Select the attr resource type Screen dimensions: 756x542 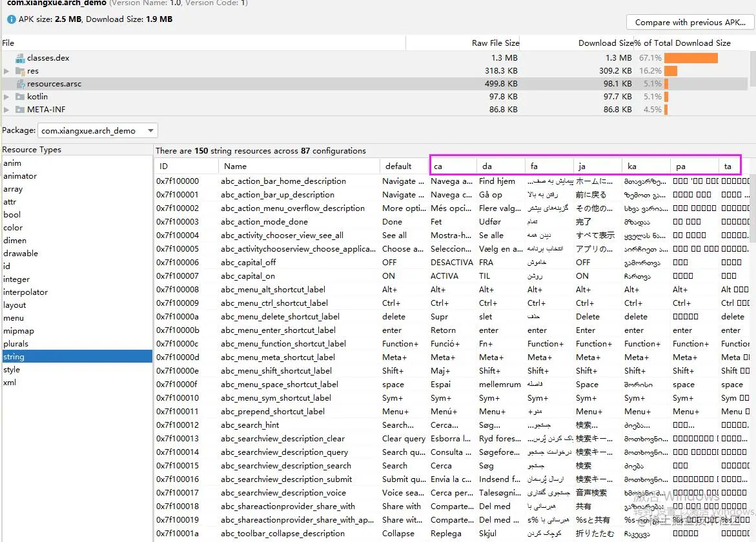77,202
